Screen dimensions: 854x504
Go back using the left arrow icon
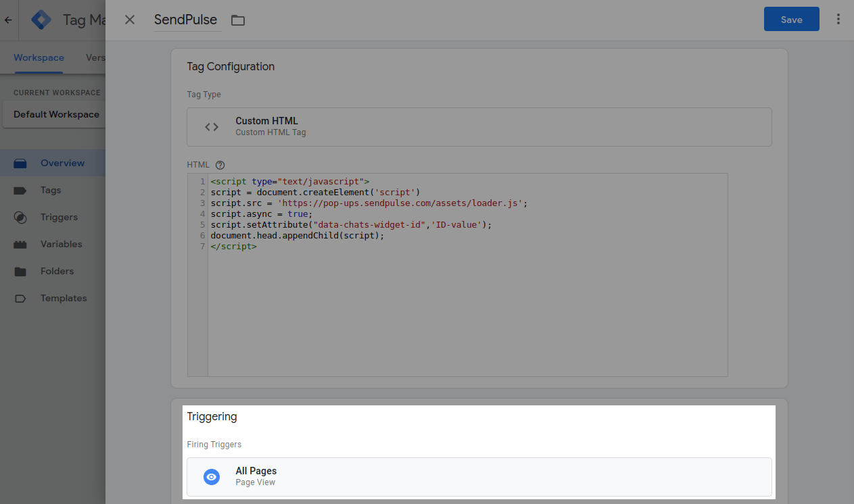(8, 20)
